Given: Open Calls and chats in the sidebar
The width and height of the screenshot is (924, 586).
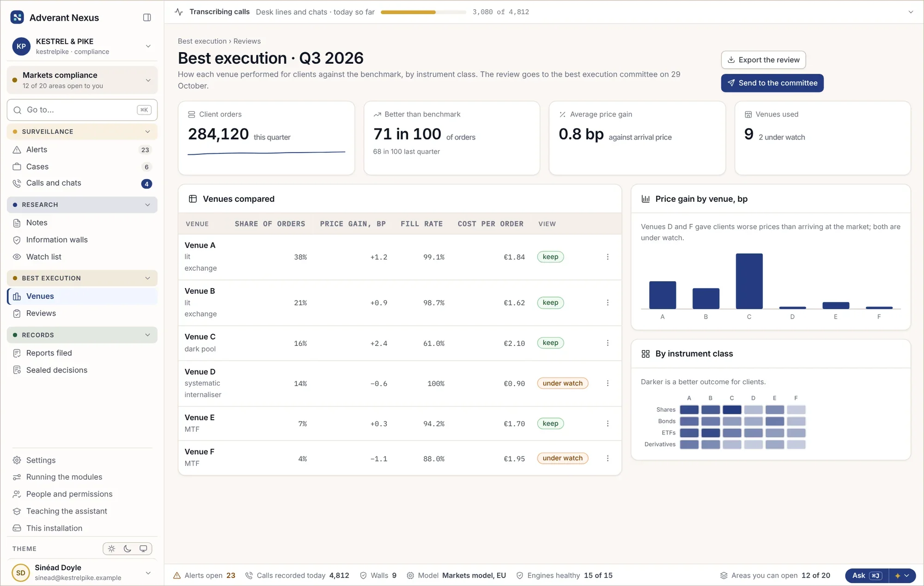Looking at the screenshot, I should [x=82, y=183].
